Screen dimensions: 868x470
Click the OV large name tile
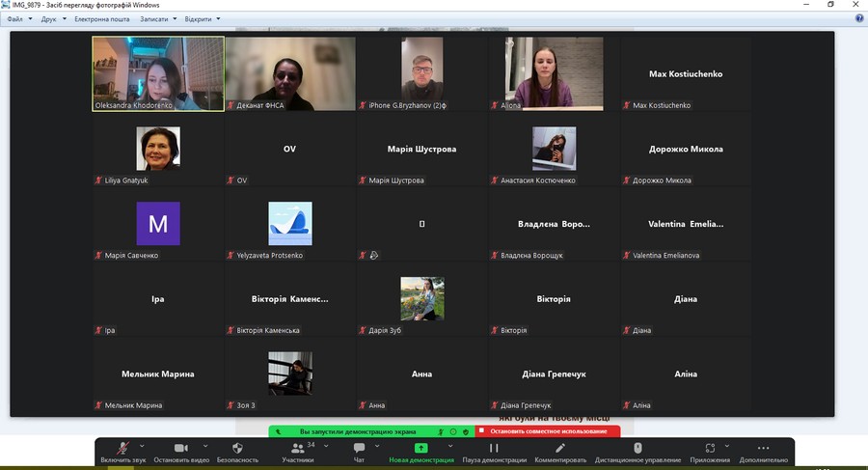(x=289, y=149)
